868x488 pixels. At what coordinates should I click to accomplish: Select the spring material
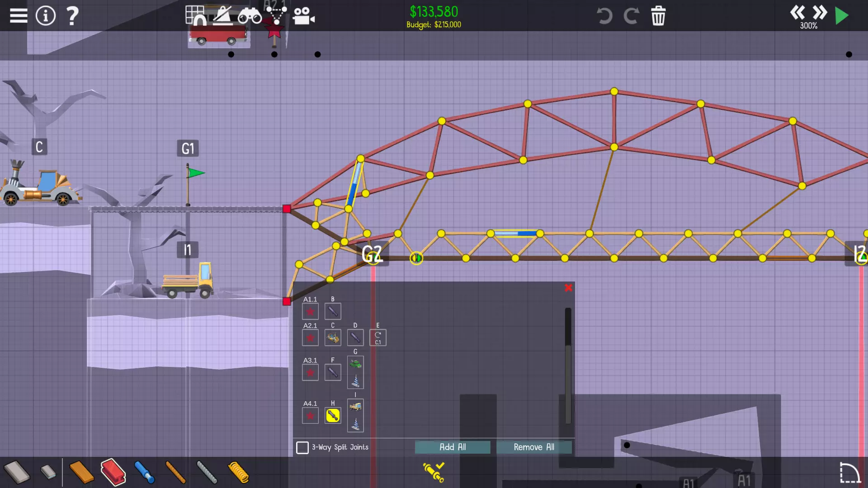[238, 472]
